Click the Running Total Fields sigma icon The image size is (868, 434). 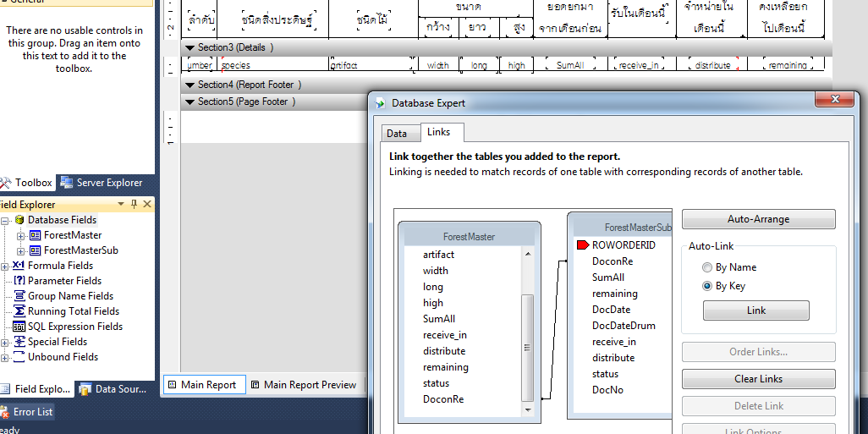[19, 311]
